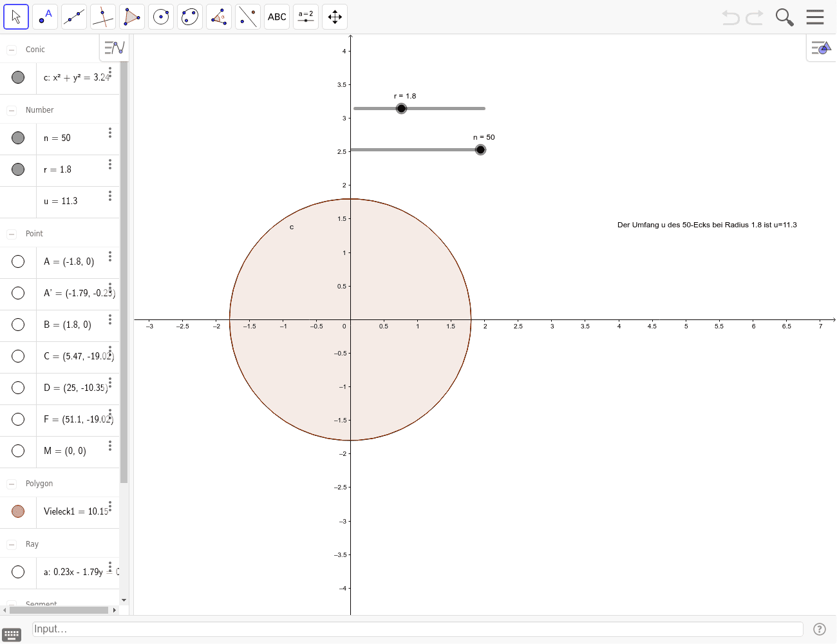Click the Algebra view horizontal scrollbar
Screen dimensions: 837x644
coord(59,610)
